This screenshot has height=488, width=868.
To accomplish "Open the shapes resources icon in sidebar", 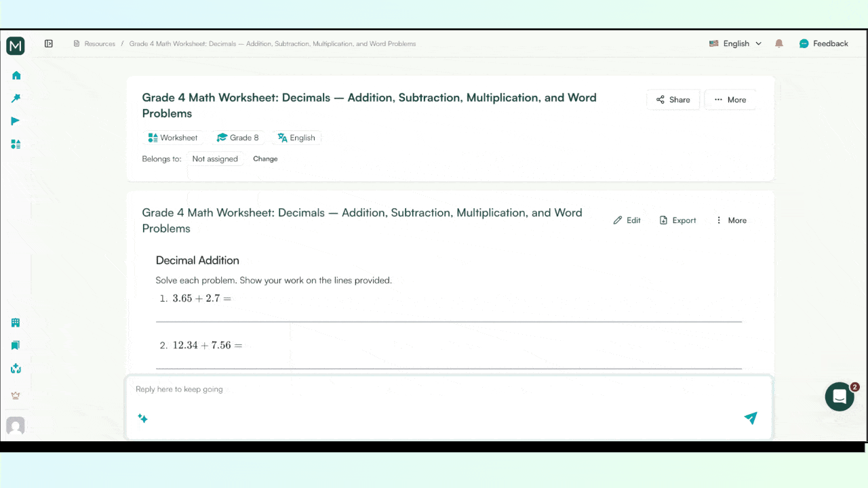I will (x=16, y=144).
